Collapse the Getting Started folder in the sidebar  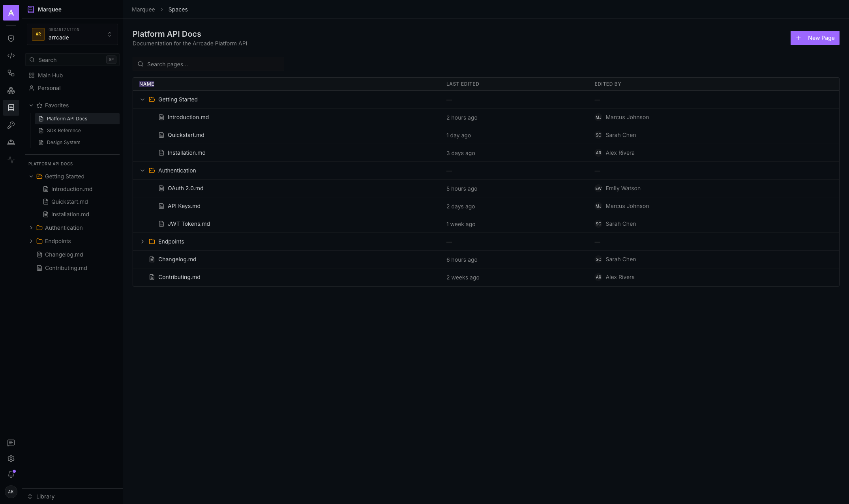click(x=31, y=176)
